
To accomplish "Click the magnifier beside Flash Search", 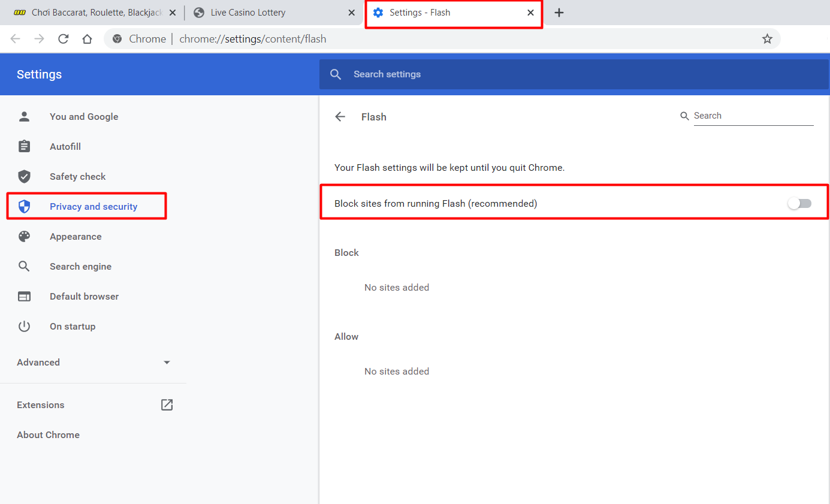I will (685, 116).
